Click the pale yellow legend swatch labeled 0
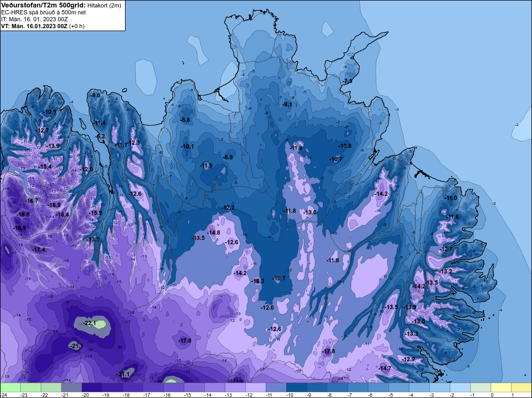The height and width of the screenshot is (398, 532). pyautogui.click(x=501, y=387)
